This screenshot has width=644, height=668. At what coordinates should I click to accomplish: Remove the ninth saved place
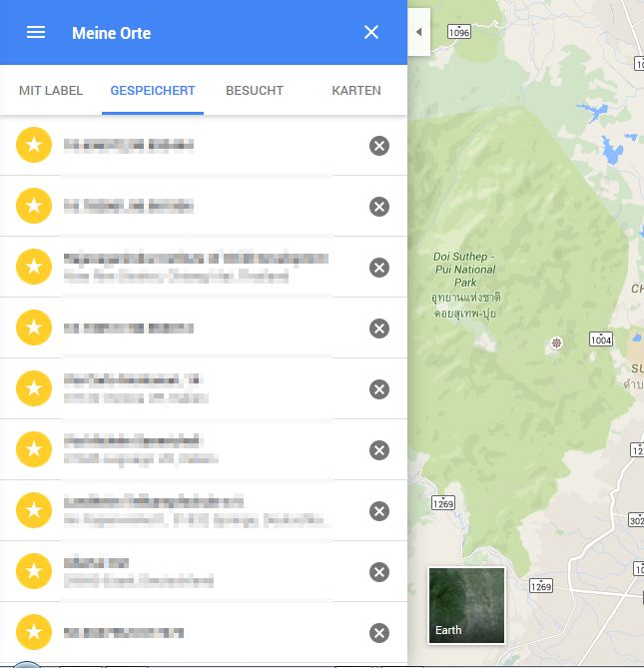379,633
